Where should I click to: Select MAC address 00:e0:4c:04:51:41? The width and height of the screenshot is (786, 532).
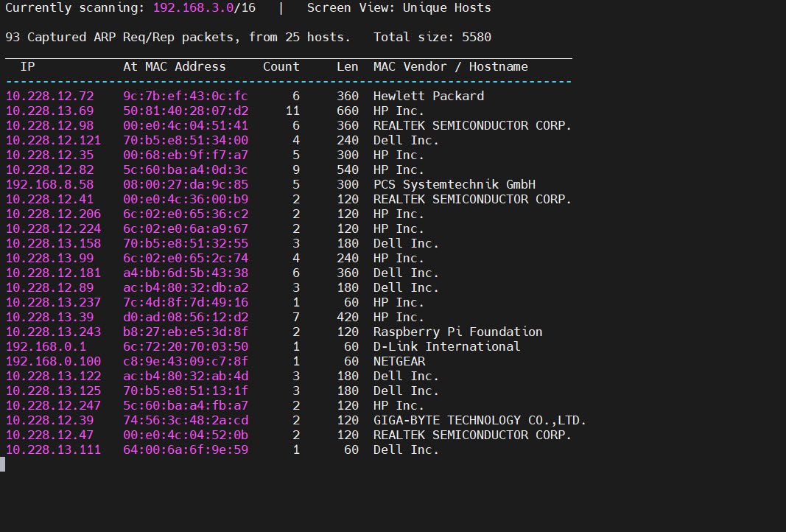point(186,125)
